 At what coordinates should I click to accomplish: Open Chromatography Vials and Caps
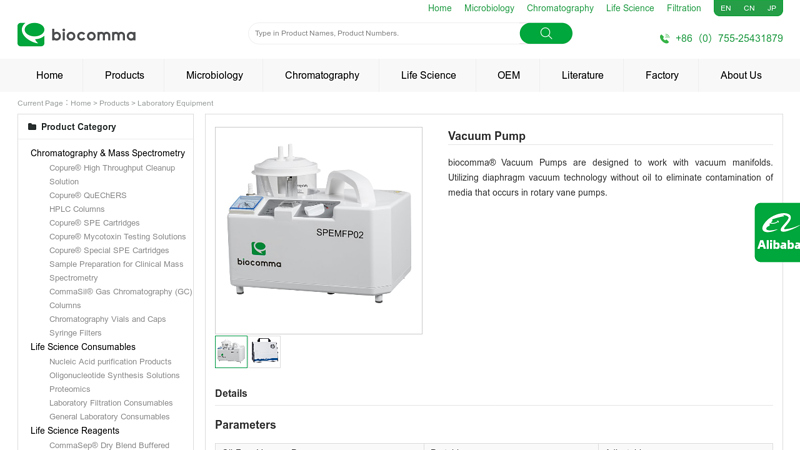(108, 319)
